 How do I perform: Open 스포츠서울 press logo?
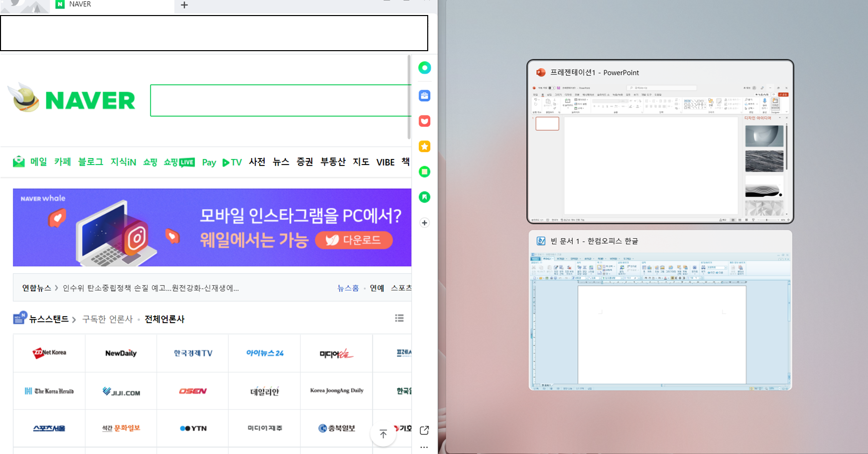pyautogui.click(x=49, y=428)
